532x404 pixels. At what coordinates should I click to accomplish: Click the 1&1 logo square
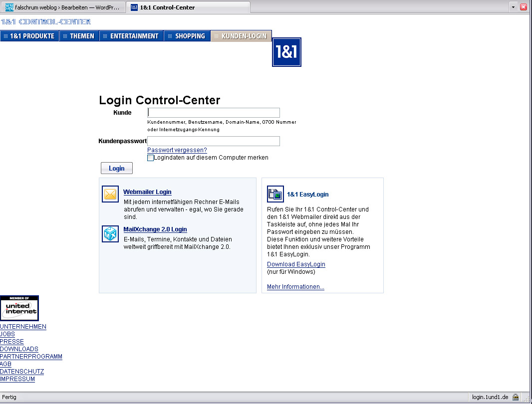tap(286, 52)
